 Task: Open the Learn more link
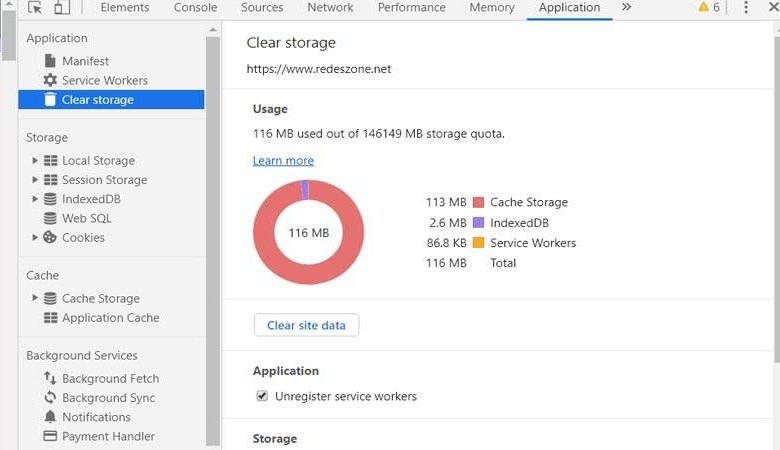click(x=283, y=161)
